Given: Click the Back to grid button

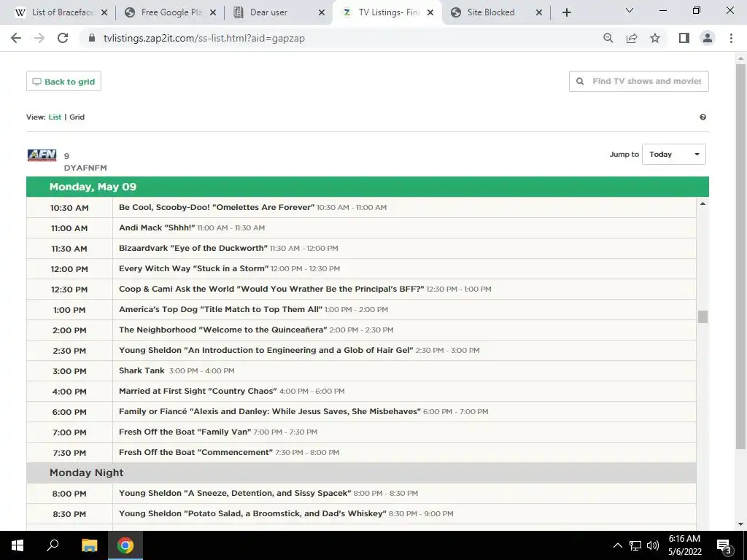Looking at the screenshot, I should 63,82.
